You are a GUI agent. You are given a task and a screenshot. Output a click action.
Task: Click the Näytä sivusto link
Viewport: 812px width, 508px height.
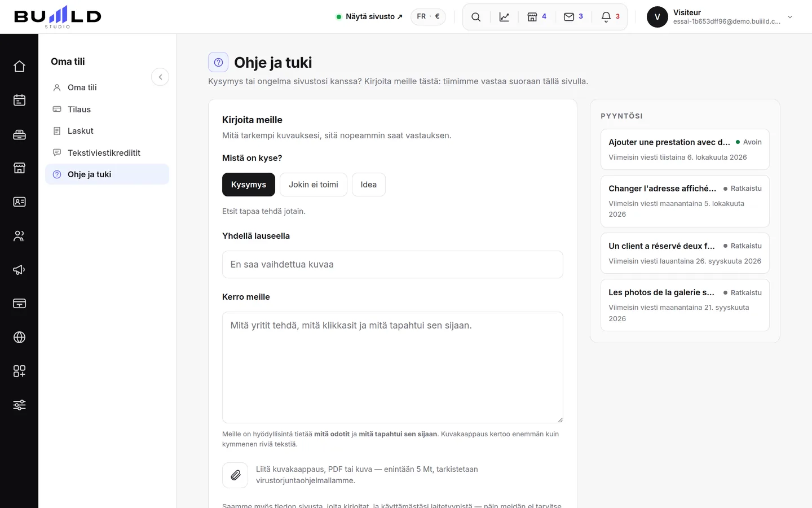[369, 17]
